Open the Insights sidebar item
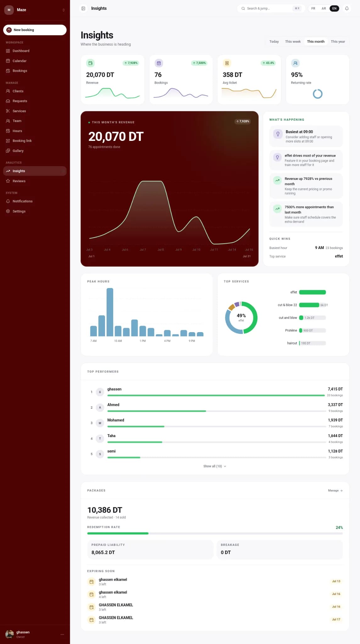The height and width of the screenshot is (644, 360). click(35, 171)
